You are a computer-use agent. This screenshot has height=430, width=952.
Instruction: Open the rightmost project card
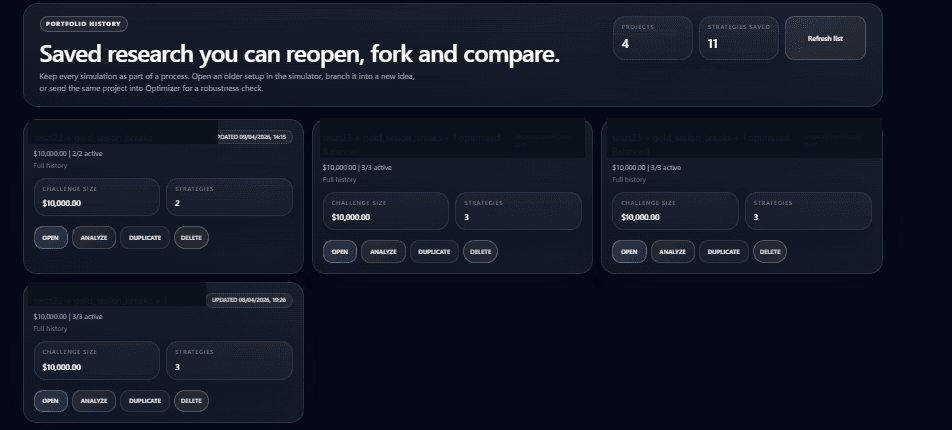629,252
